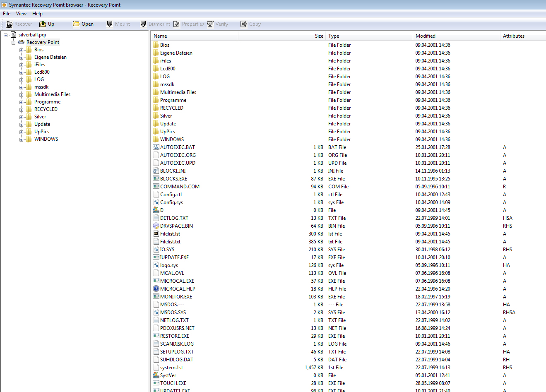
Task: Open the Help menu
Action: (37, 14)
